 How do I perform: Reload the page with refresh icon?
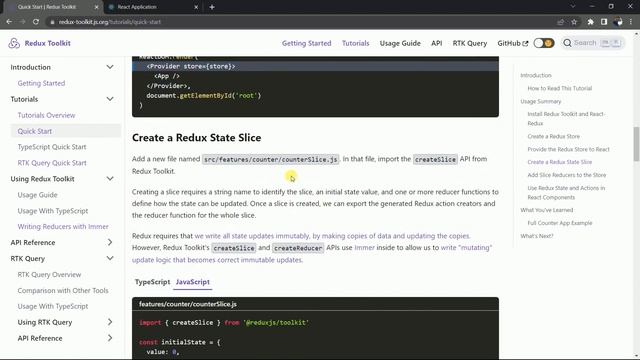(x=36, y=22)
